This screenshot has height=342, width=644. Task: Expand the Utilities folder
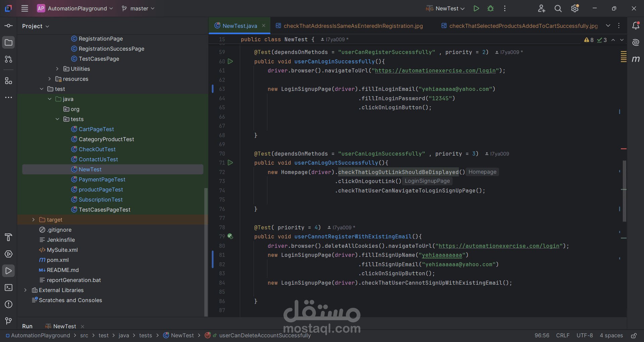pos(57,69)
